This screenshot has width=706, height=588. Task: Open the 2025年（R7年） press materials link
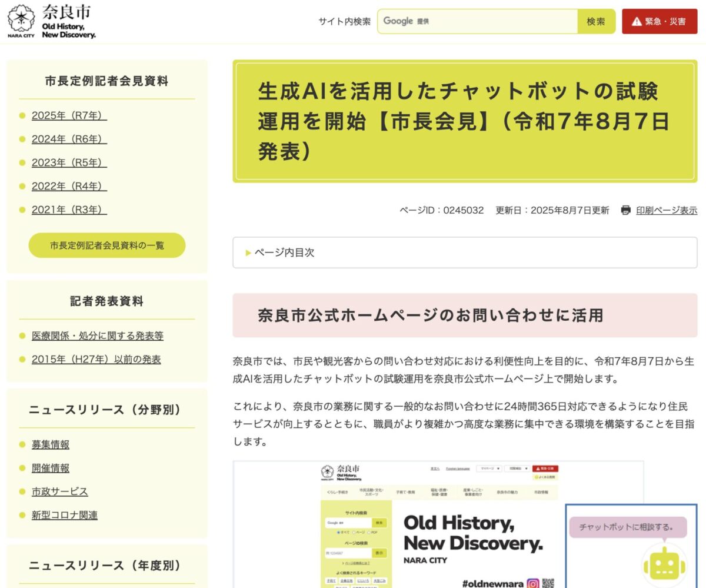click(x=69, y=115)
